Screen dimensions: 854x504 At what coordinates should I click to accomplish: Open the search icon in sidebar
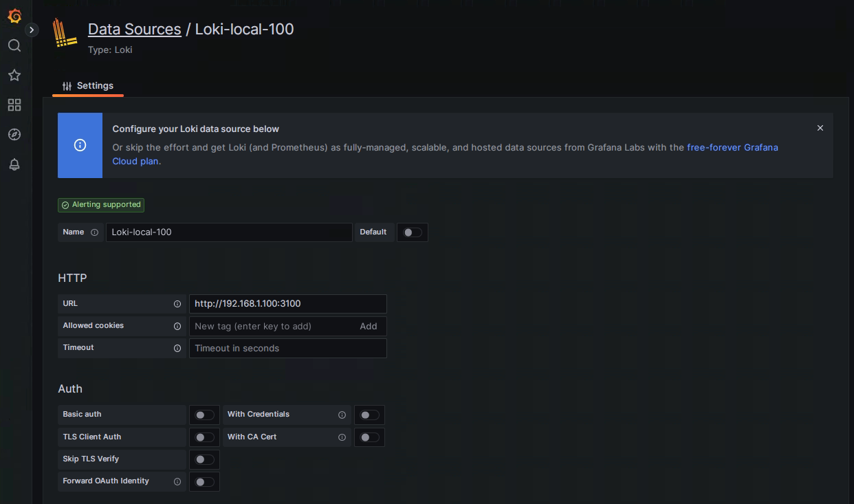click(x=14, y=45)
